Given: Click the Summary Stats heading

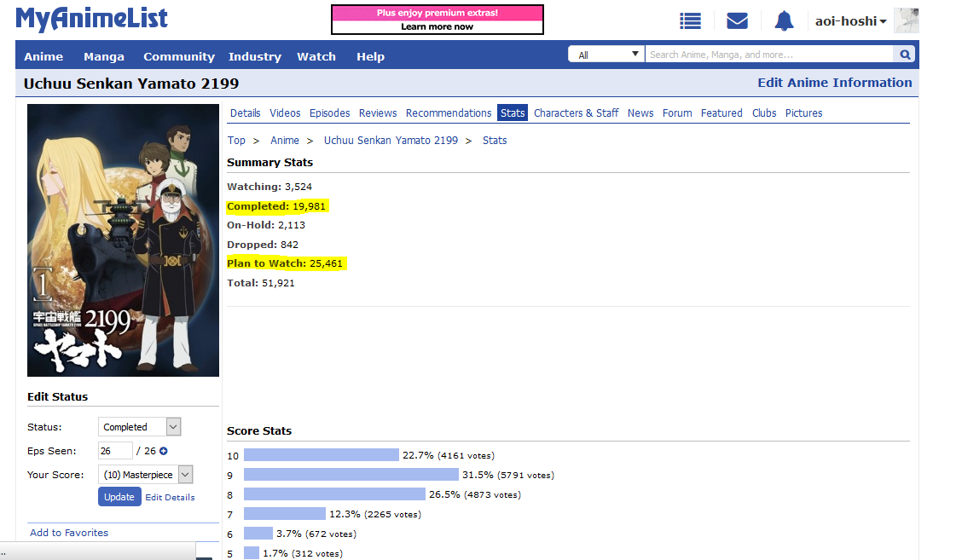Looking at the screenshot, I should (270, 163).
